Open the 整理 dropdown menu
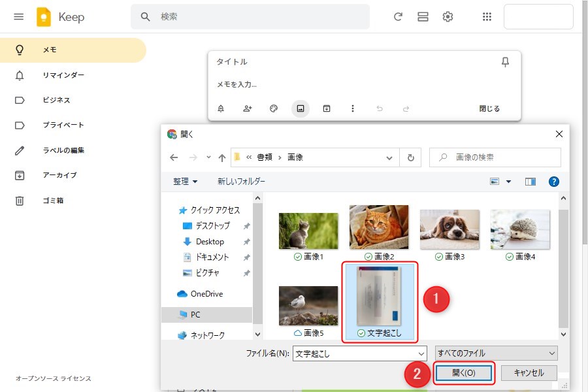Screen dimensions: 588x392 coord(186,182)
